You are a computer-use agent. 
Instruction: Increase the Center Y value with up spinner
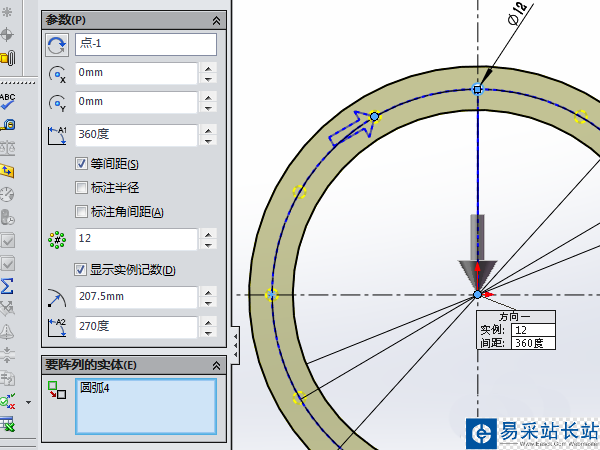(208, 97)
